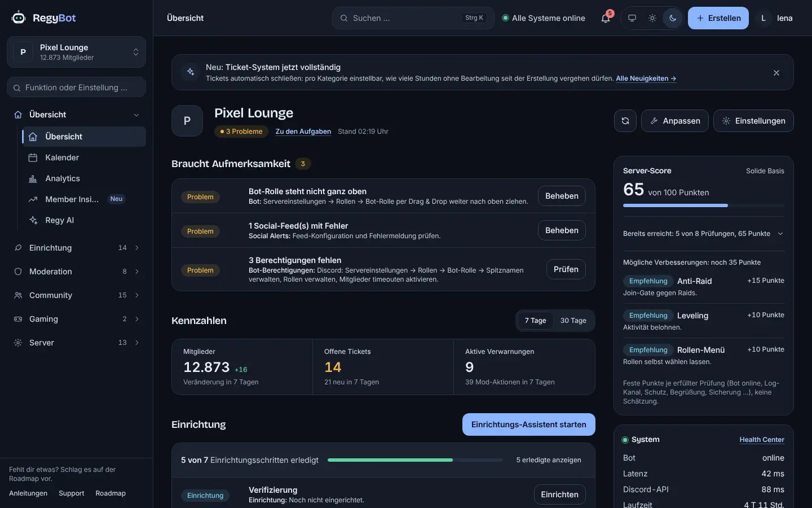Select the 30 Tage range
Viewport: 812px width, 508px height.
click(x=573, y=321)
